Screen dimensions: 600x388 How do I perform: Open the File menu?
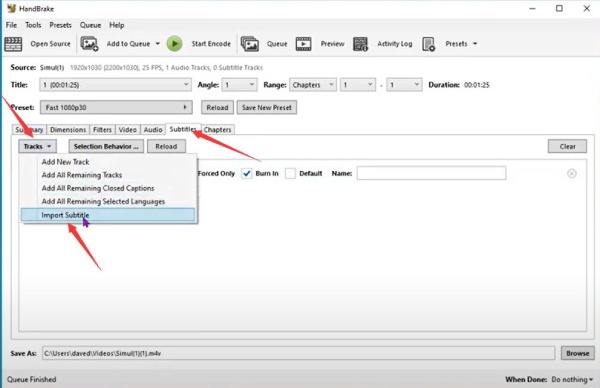click(x=11, y=25)
